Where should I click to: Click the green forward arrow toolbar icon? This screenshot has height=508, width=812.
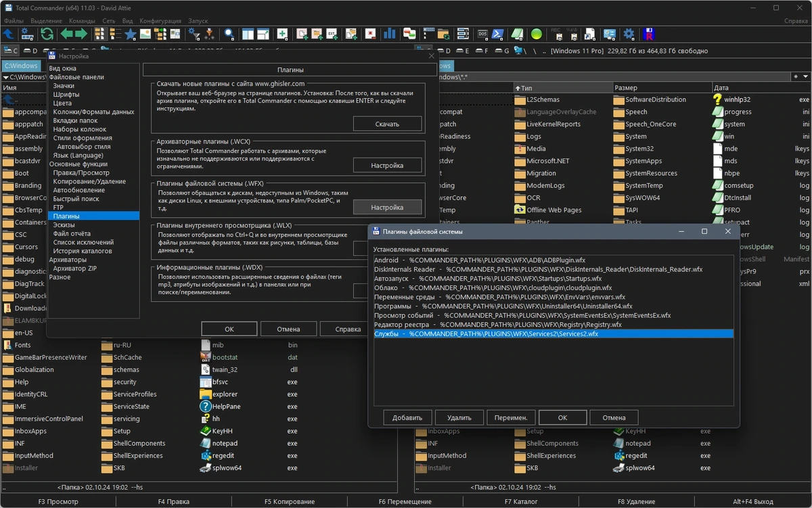[81, 34]
